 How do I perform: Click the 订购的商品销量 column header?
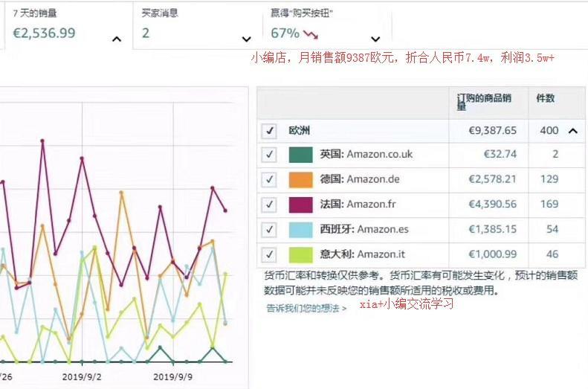484,102
